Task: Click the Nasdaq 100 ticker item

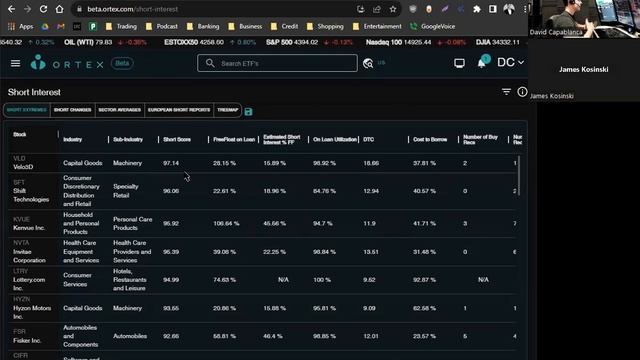Action: (x=416, y=42)
